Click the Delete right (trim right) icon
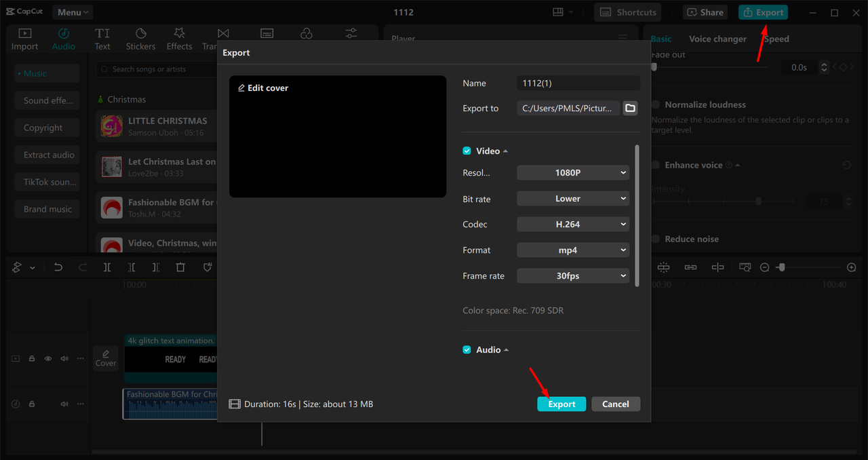 point(156,267)
